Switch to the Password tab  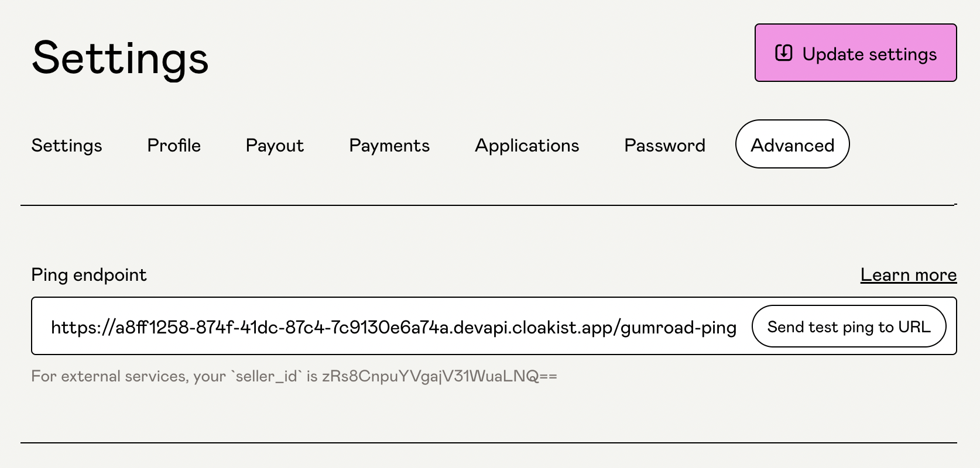(664, 145)
